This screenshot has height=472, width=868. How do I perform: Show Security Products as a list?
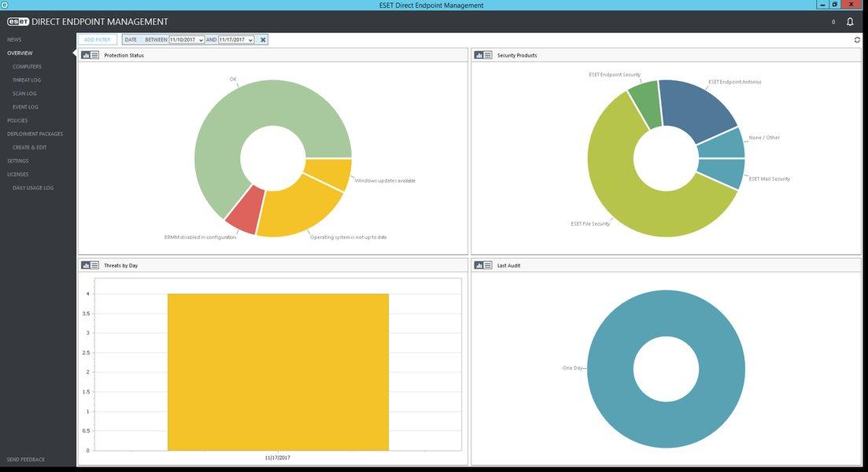(x=488, y=55)
